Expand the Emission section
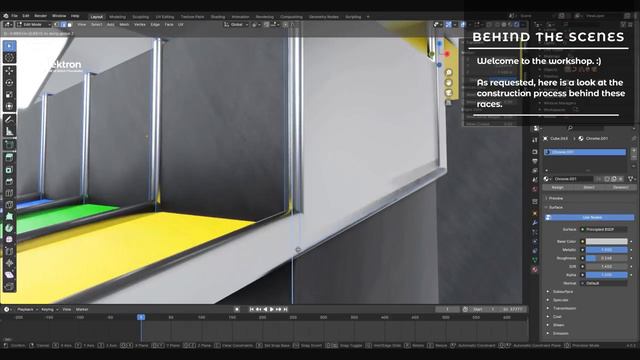This screenshot has height=360, width=640. point(560,333)
